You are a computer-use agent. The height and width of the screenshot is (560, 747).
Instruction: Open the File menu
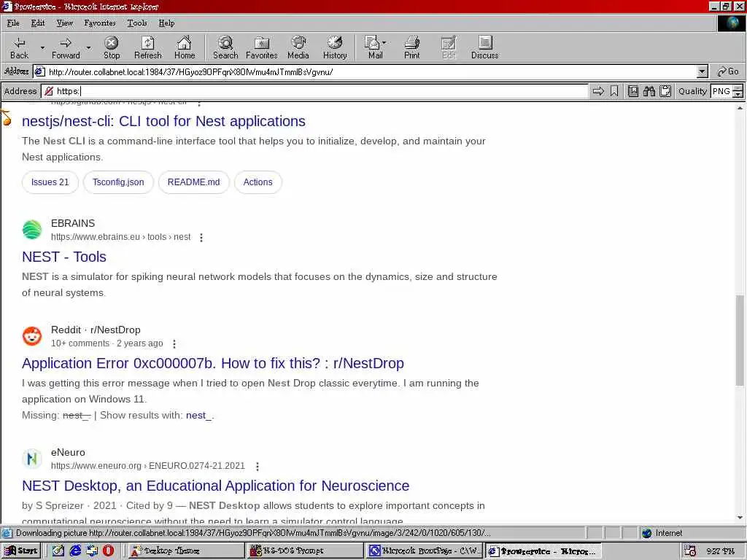(13, 23)
